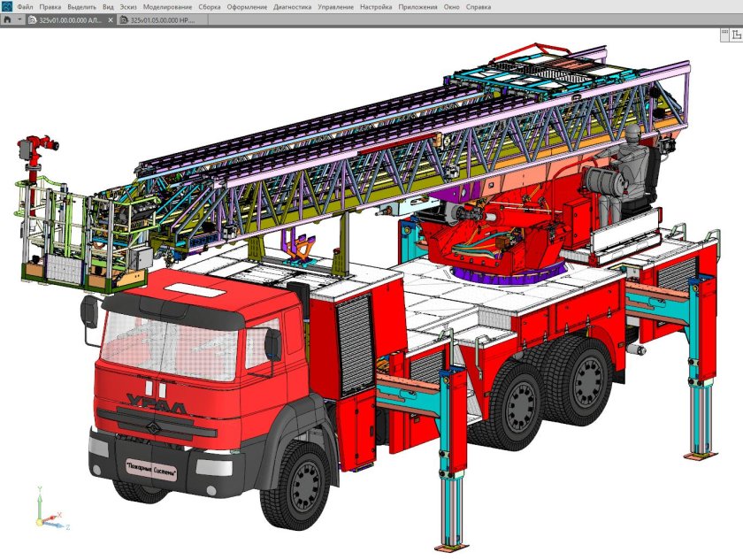Viewport: 743px width, 560px height.
Task: Close the 325v01.00.00.000 document tab
Action: [x=111, y=19]
